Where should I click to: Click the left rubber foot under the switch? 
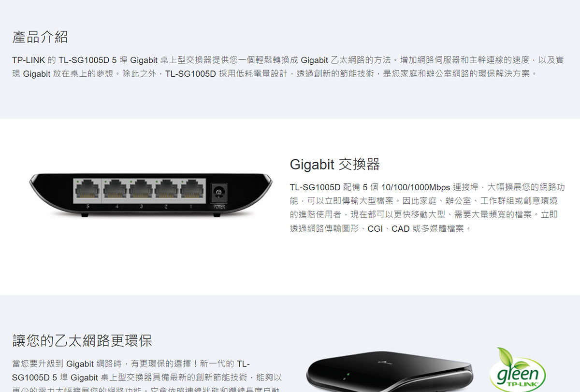[84, 215]
